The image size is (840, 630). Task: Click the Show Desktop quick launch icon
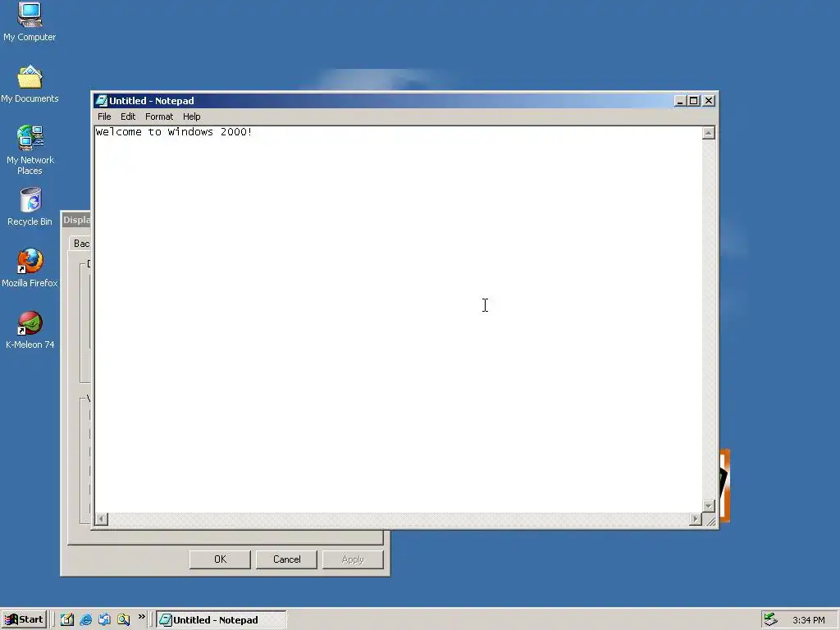click(67, 619)
